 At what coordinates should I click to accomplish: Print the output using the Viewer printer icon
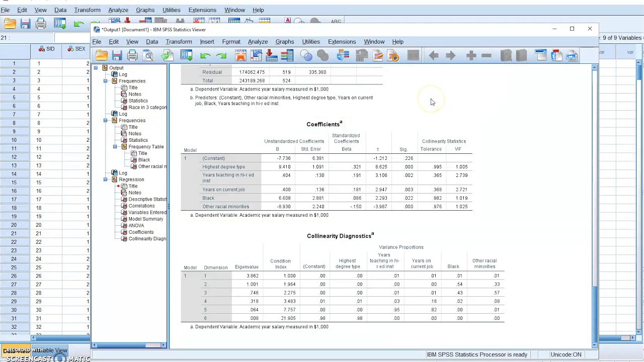click(x=132, y=56)
